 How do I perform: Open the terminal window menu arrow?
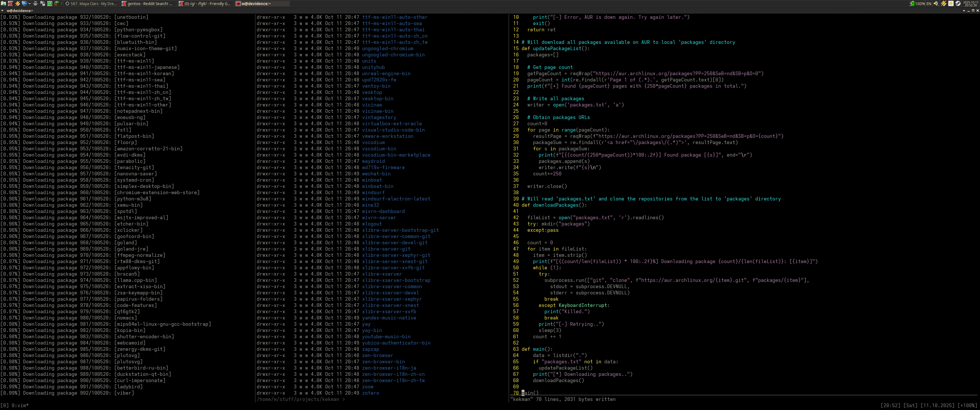(3, 11)
